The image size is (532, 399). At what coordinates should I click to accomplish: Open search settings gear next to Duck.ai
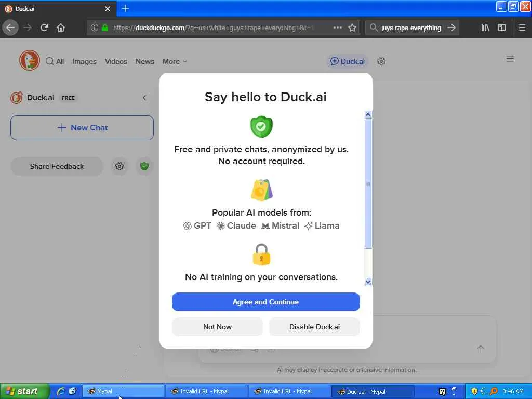(381, 61)
